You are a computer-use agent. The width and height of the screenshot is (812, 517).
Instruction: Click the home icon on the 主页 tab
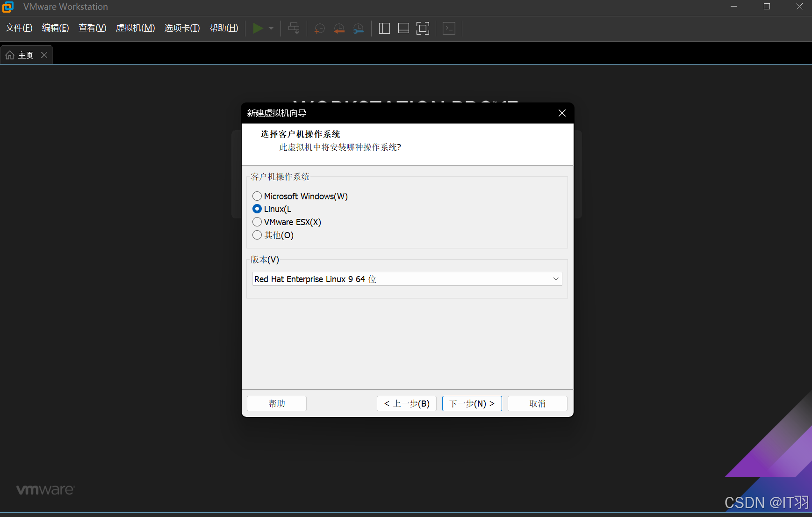click(10, 55)
